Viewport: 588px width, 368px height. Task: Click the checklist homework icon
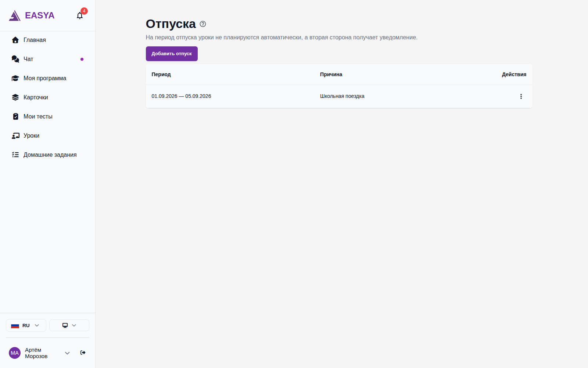pos(15,155)
